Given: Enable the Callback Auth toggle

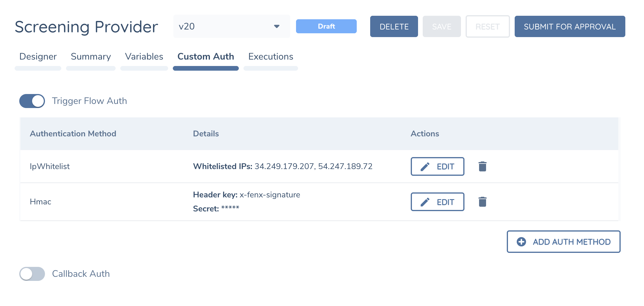Looking at the screenshot, I should tap(32, 274).
